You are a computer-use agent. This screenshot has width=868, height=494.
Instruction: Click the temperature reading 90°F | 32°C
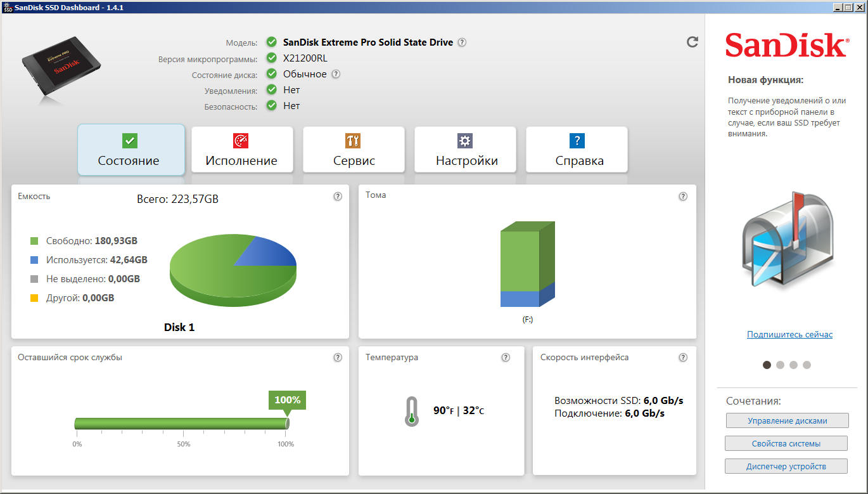(459, 411)
